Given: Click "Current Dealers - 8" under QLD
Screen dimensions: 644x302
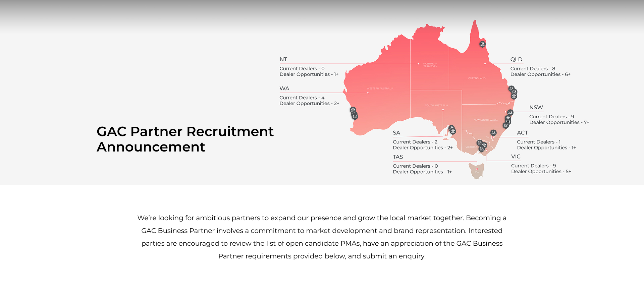Looking at the screenshot, I should (x=533, y=69).
